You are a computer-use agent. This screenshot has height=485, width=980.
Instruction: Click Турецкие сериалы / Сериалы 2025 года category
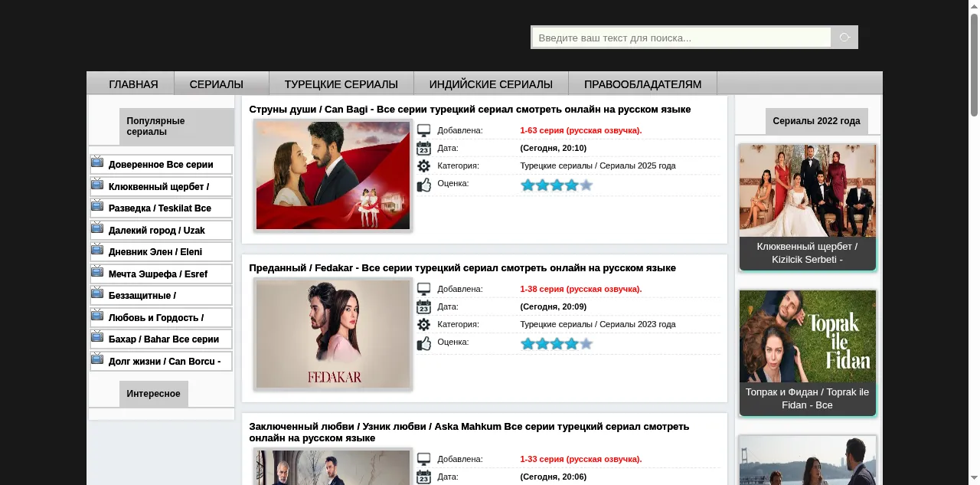point(598,165)
